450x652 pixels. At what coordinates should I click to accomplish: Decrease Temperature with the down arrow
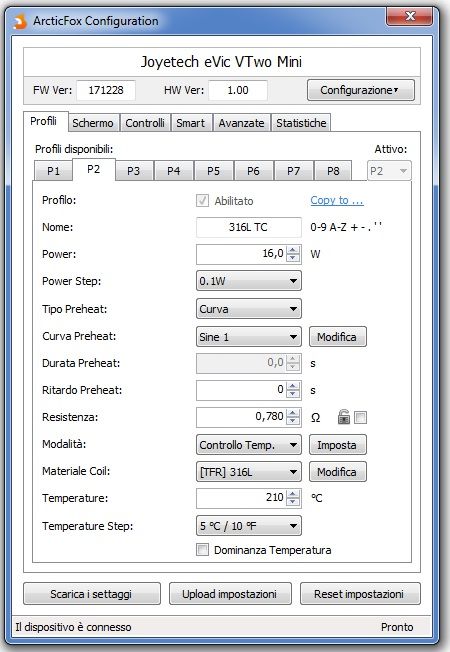tap(293, 501)
